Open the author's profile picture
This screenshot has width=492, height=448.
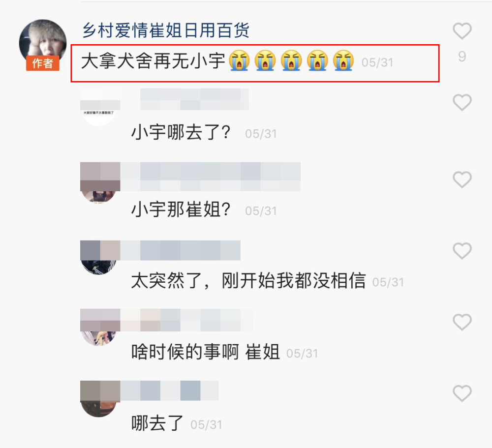(43, 43)
